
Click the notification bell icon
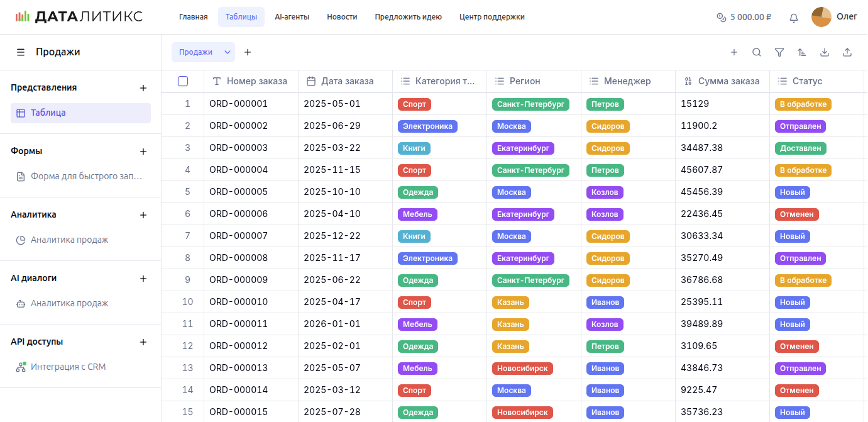pyautogui.click(x=794, y=18)
